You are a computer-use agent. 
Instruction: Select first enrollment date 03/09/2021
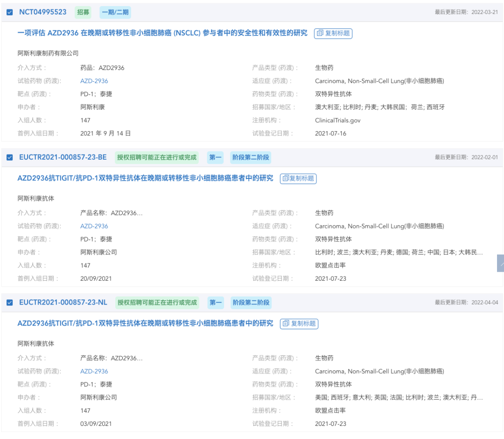(96, 424)
